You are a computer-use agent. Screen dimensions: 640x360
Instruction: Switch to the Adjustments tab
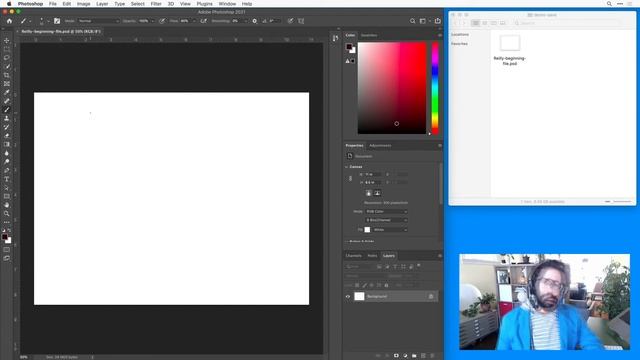tap(380, 146)
